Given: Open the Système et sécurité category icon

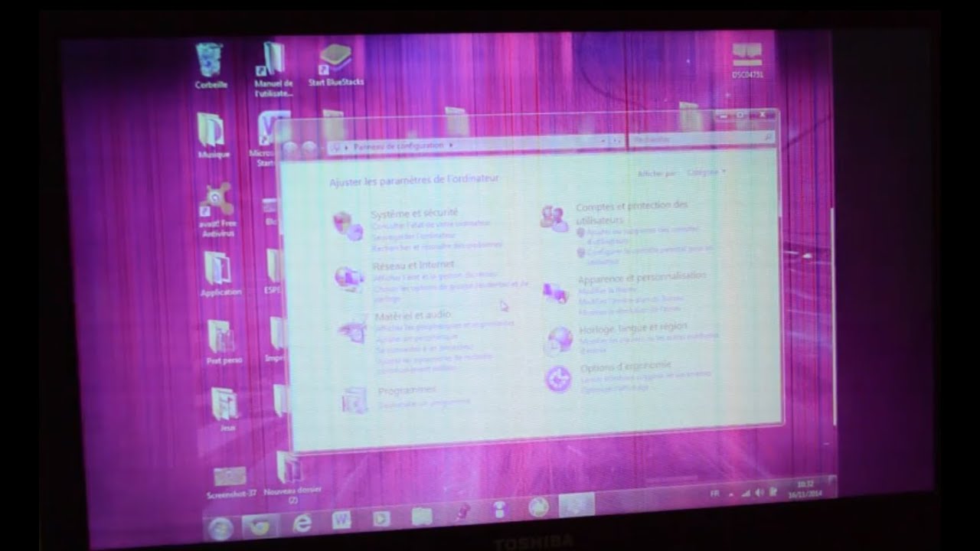Looking at the screenshot, I should click(x=347, y=227).
